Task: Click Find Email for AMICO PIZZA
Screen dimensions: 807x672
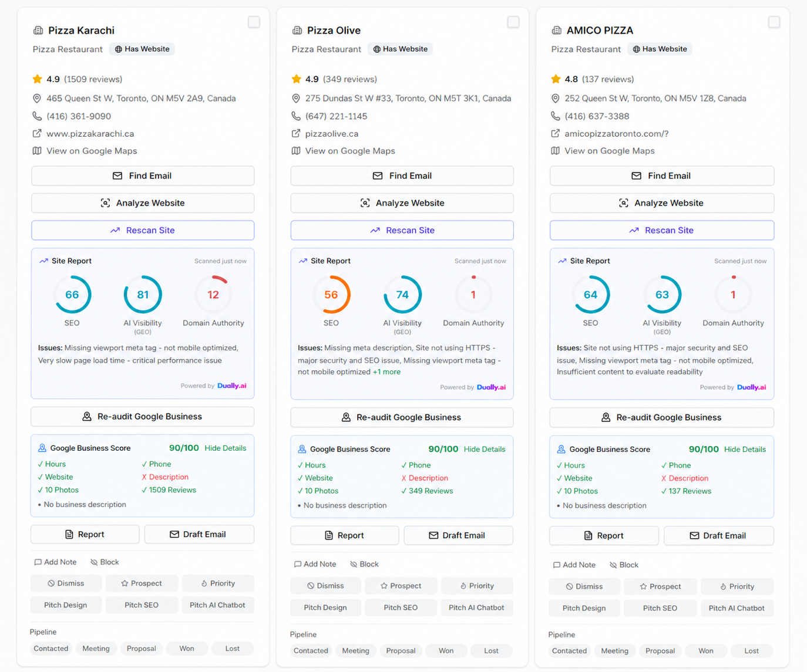Action: [662, 175]
